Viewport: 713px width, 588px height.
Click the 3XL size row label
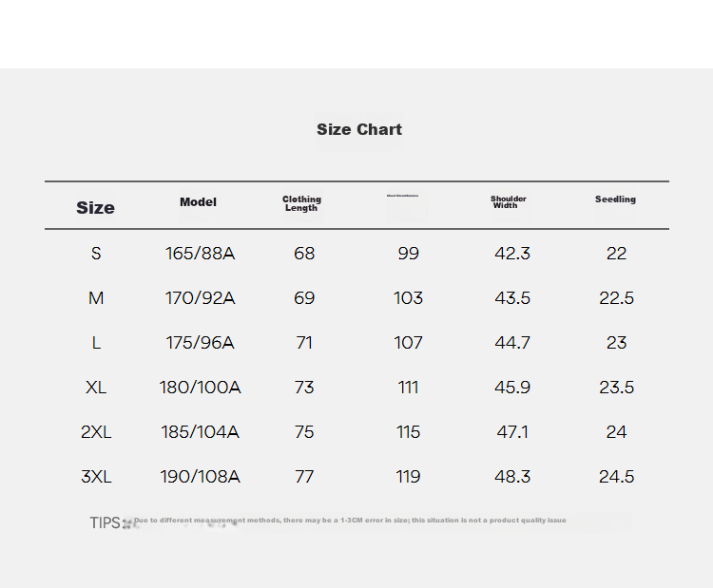tap(96, 477)
